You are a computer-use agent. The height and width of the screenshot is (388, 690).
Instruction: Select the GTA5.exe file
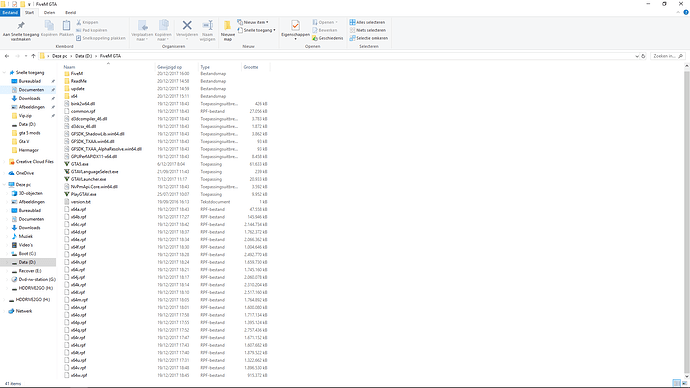coord(79,164)
